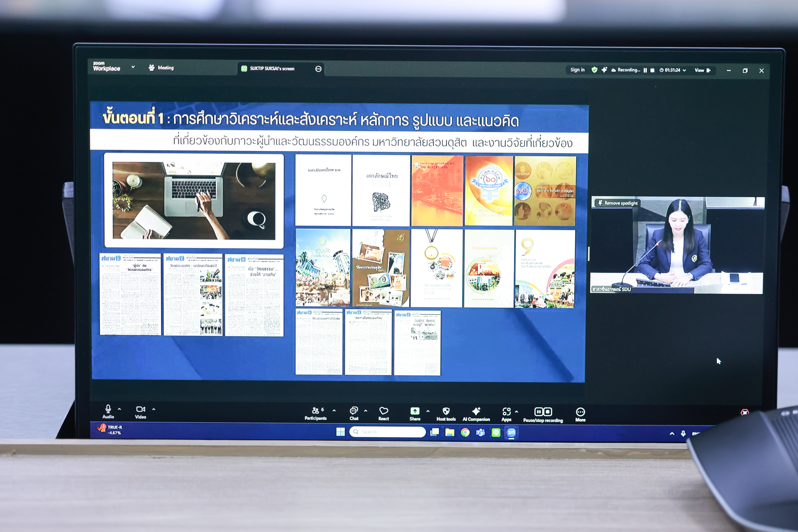
Task: Open Task View in the taskbar
Action: tap(434, 432)
